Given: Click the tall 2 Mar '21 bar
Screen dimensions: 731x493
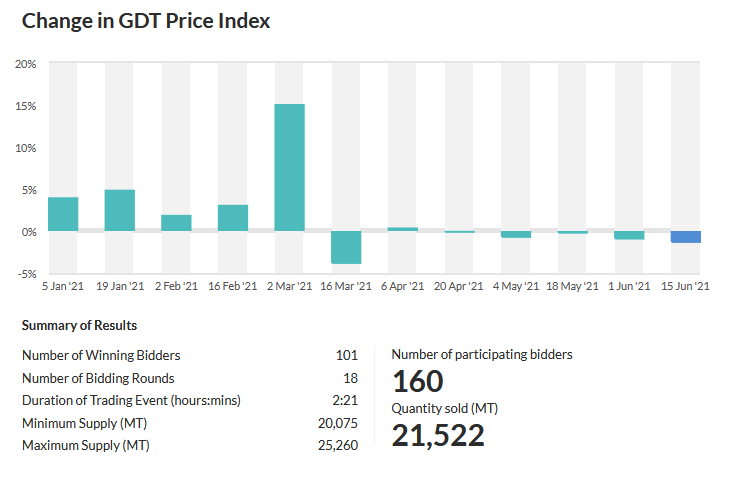Looking at the screenshot, I should pyautogui.click(x=290, y=167).
